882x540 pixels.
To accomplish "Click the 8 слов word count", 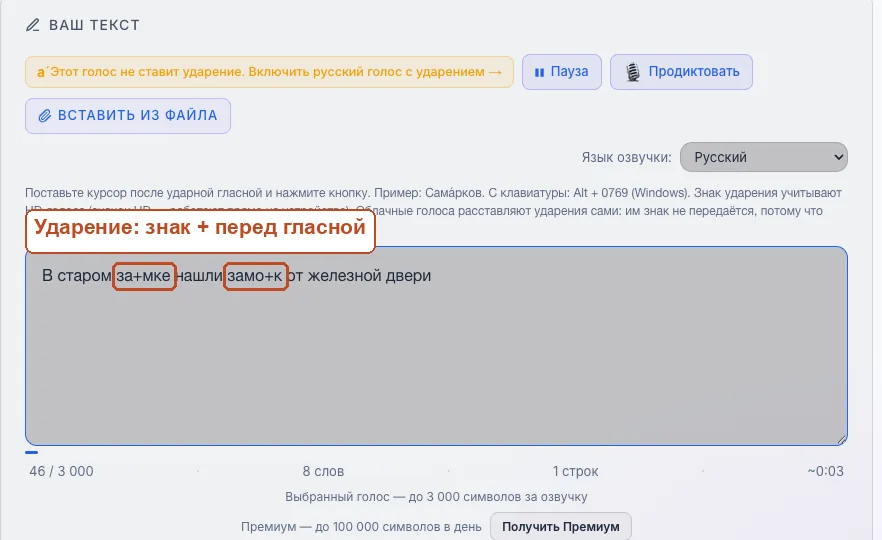I will tap(323, 471).
